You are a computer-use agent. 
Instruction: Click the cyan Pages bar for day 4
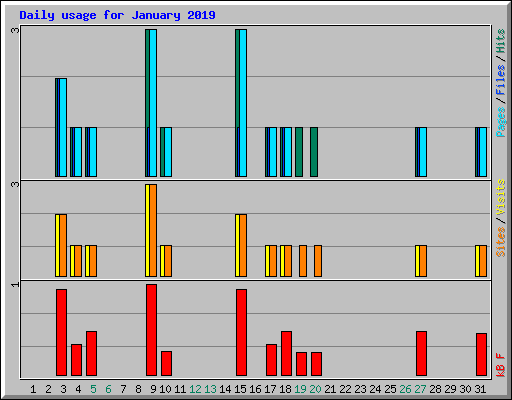[78, 152]
